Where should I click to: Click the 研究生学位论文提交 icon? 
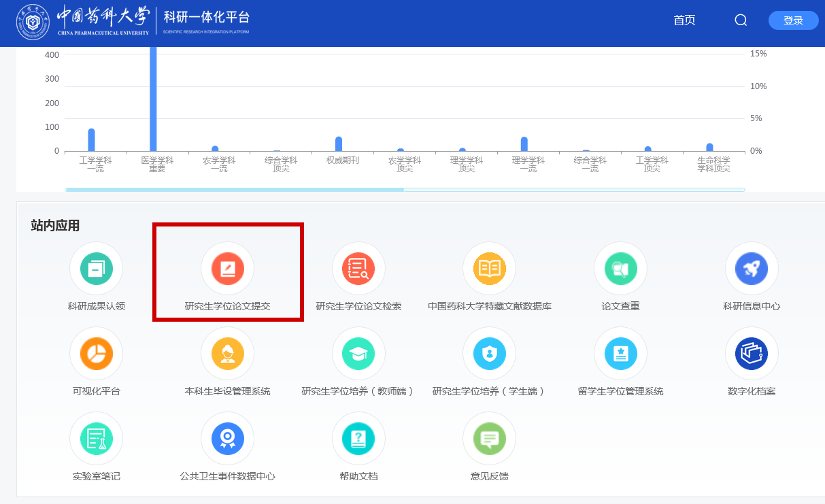pos(227,269)
